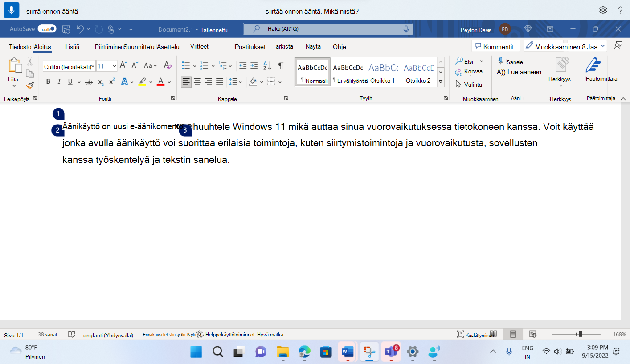
Task: Toggle italic formatting
Action: point(59,82)
